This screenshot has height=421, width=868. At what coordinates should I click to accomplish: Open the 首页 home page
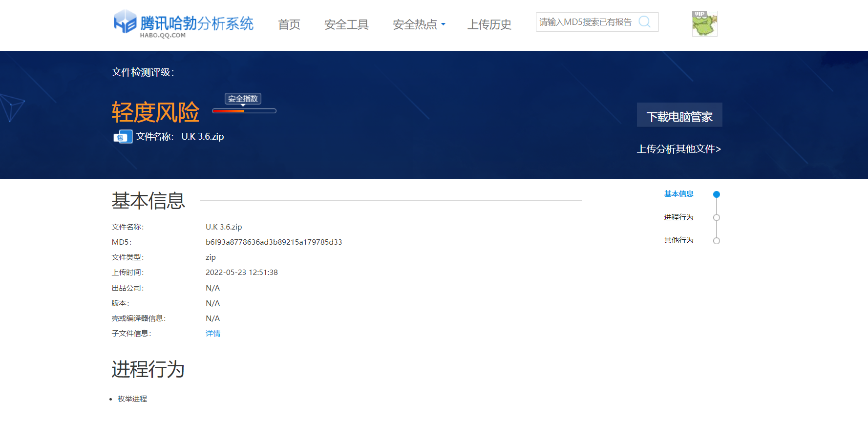[289, 24]
